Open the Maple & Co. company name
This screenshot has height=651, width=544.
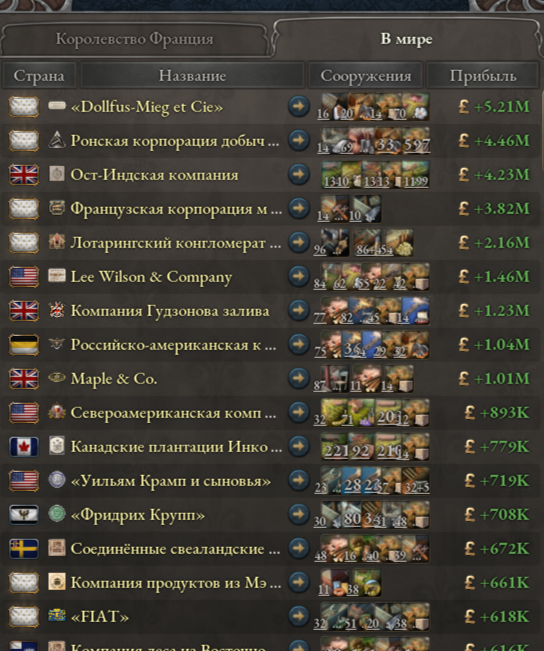pyautogui.click(x=114, y=379)
